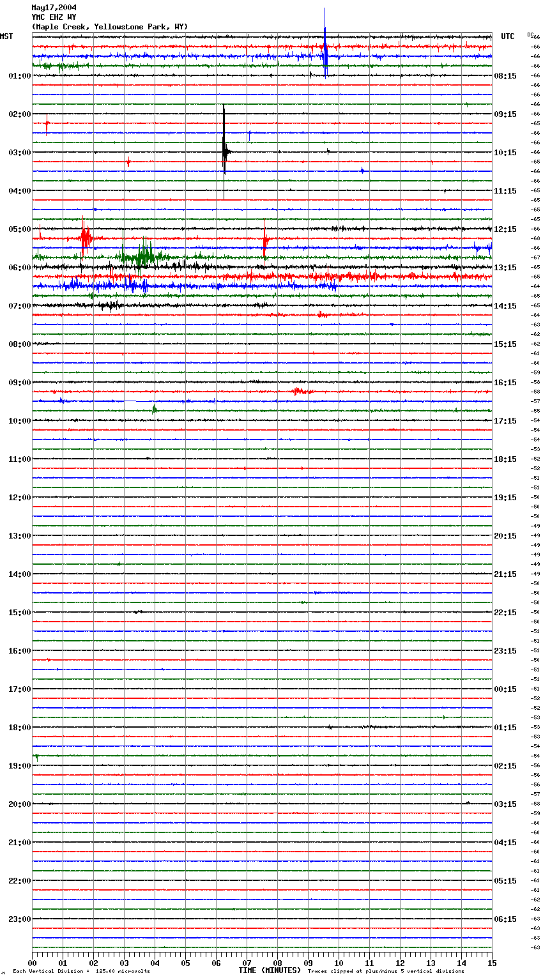Click the 08:15 UTC time label

505,76
